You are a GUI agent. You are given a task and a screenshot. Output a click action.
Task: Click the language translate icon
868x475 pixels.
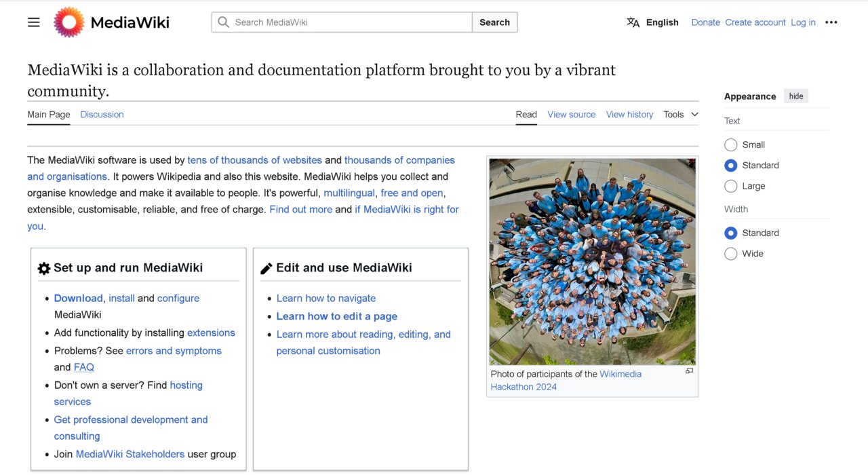point(633,22)
